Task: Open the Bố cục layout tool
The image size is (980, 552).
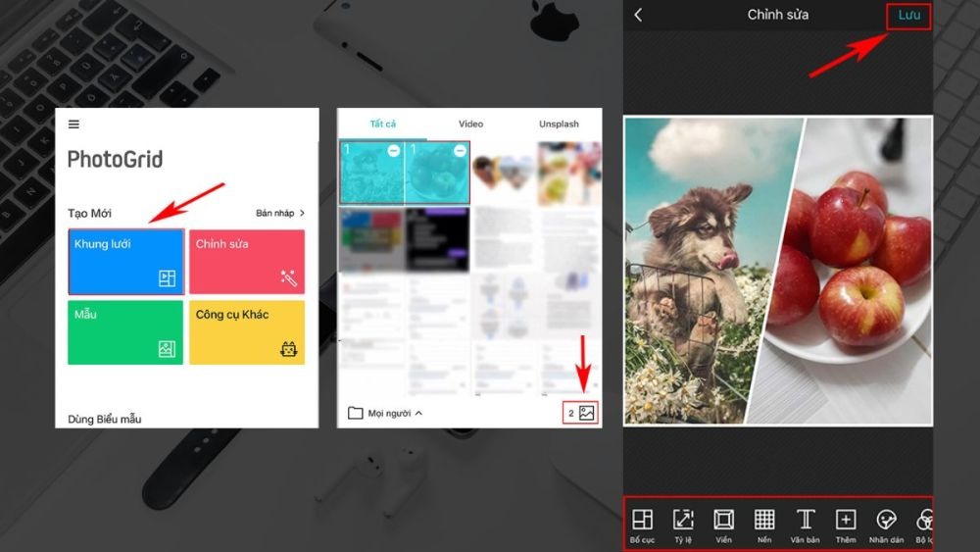Action: click(642, 526)
